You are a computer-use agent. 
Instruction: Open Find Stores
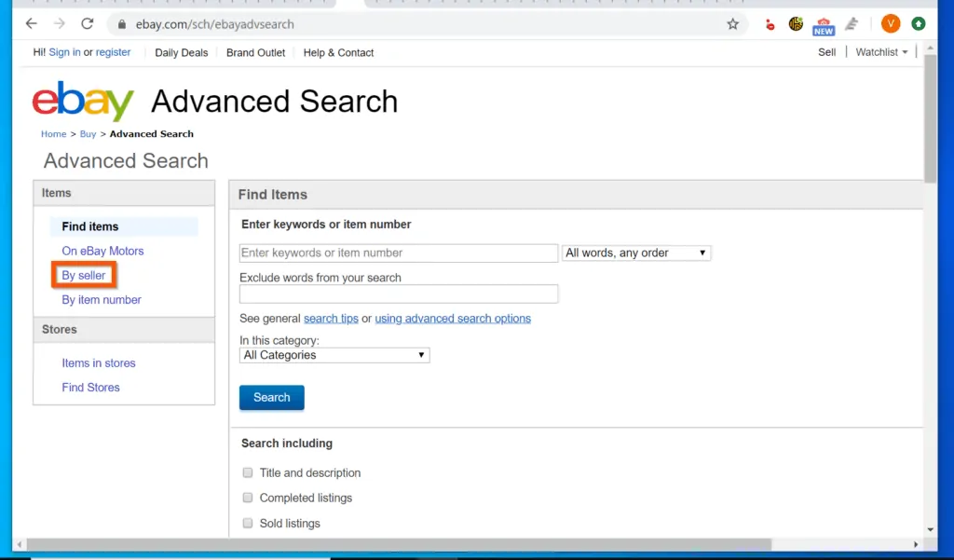[90, 387]
